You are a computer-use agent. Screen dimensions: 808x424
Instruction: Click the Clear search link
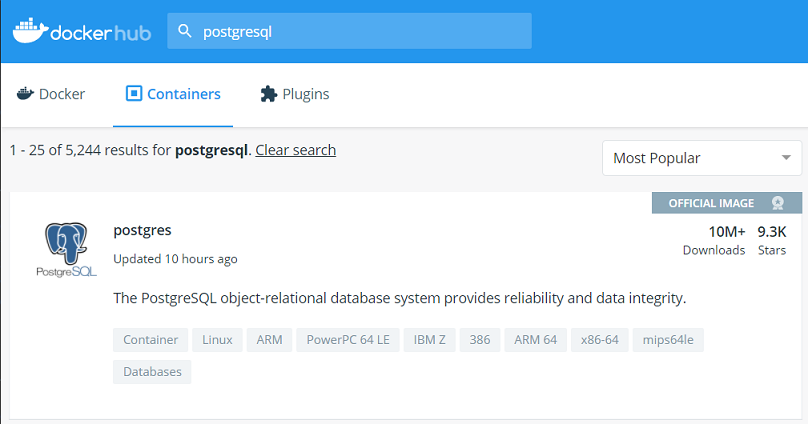click(x=295, y=150)
